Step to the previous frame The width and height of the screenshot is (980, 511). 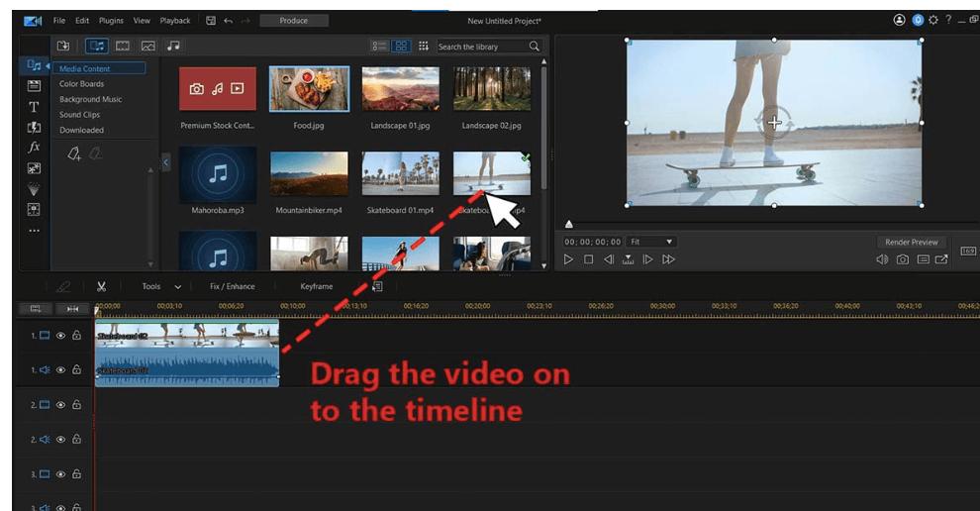(608, 259)
